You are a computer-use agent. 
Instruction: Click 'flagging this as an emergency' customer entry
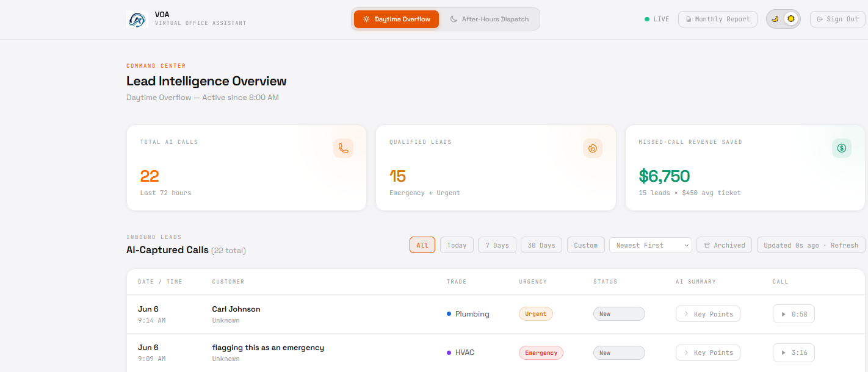pyautogui.click(x=268, y=348)
